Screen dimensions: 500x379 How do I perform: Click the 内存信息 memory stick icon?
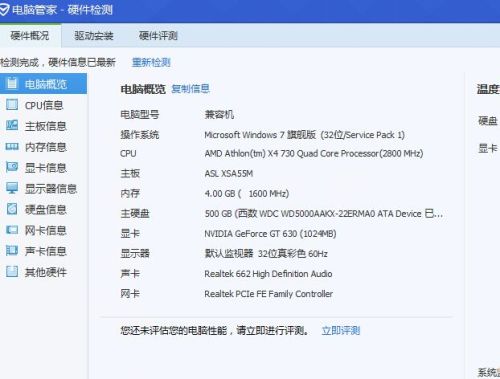point(12,147)
